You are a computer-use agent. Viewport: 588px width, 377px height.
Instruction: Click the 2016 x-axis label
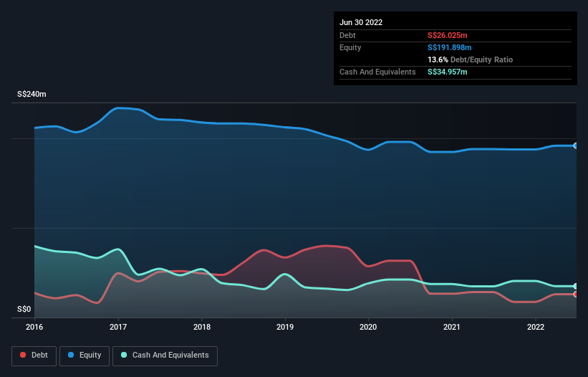point(34,327)
